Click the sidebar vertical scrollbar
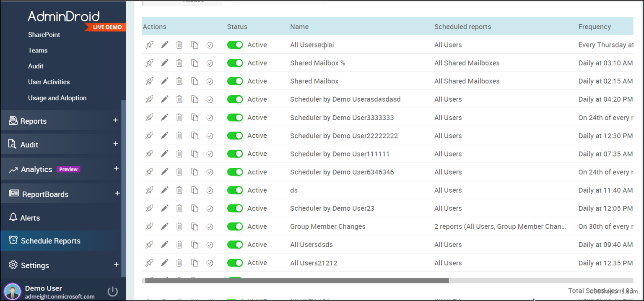644x301 pixels. (x=123, y=188)
